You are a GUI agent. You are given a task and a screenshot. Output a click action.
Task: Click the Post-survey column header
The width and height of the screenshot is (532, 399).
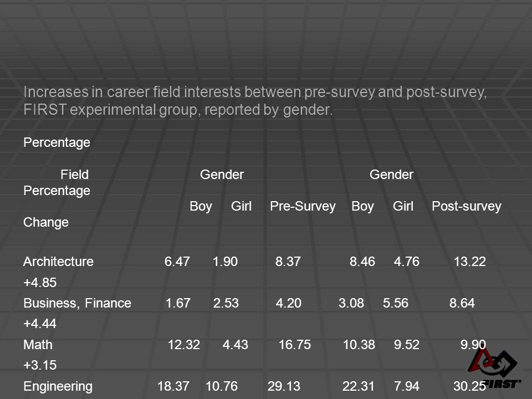coord(467,206)
